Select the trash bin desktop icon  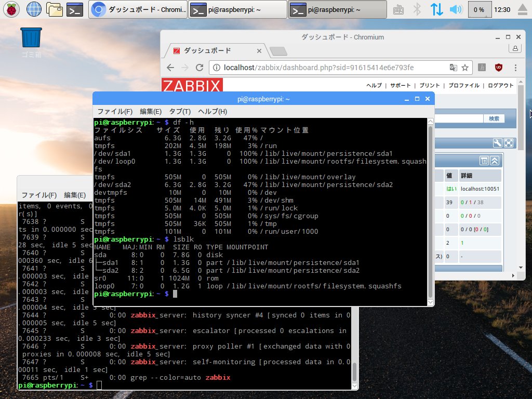click(x=31, y=43)
